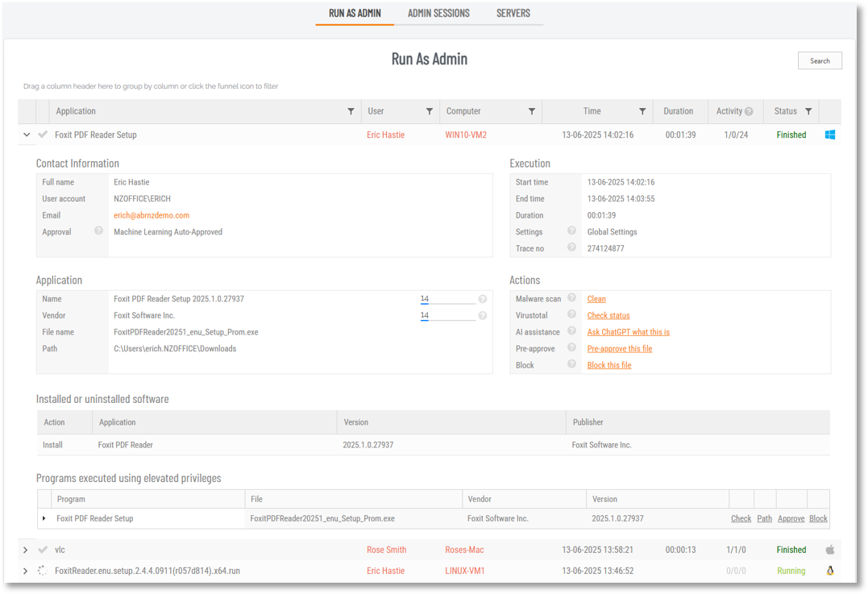Open the Time column filter funnel
Screen dimensions: 868x594
pos(642,111)
